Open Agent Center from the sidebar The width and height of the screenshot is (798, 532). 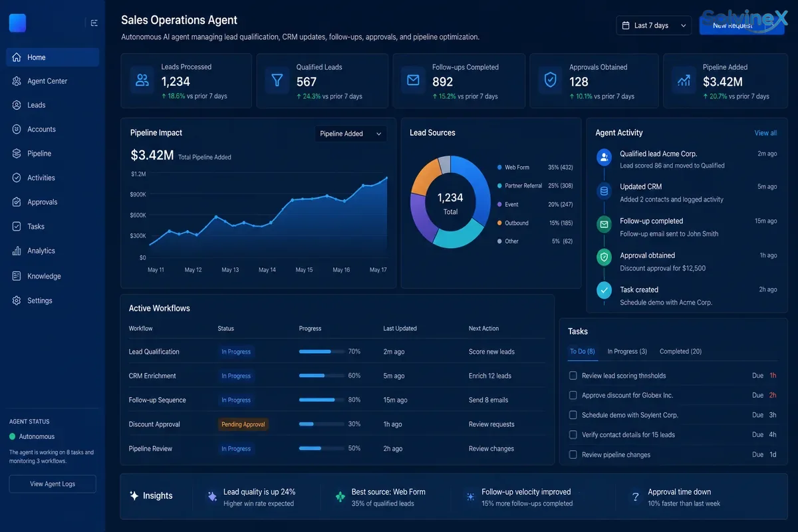click(x=53, y=81)
